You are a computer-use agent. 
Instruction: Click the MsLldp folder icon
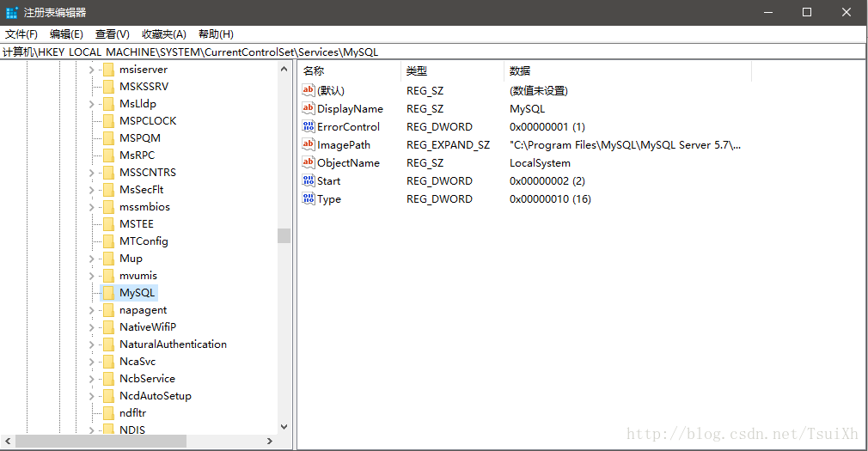click(108, 104)
